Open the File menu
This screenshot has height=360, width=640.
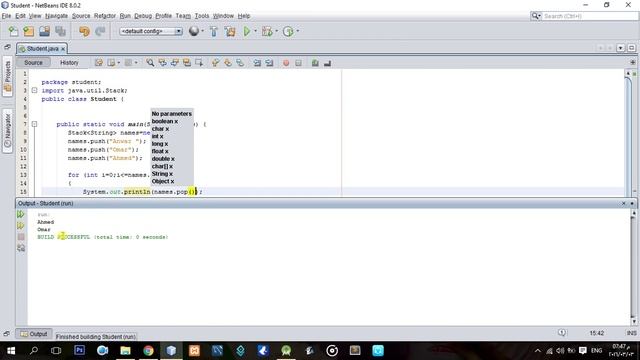pos(6,16)
